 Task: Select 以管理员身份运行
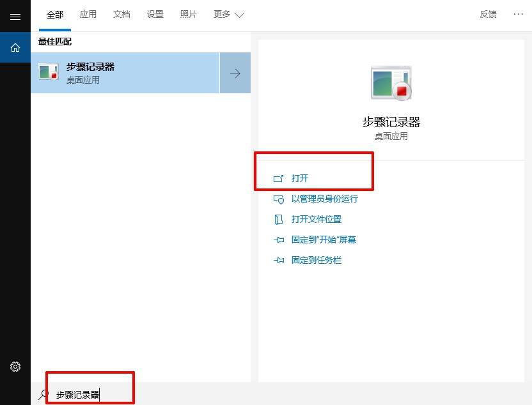[x=324, y=199]
